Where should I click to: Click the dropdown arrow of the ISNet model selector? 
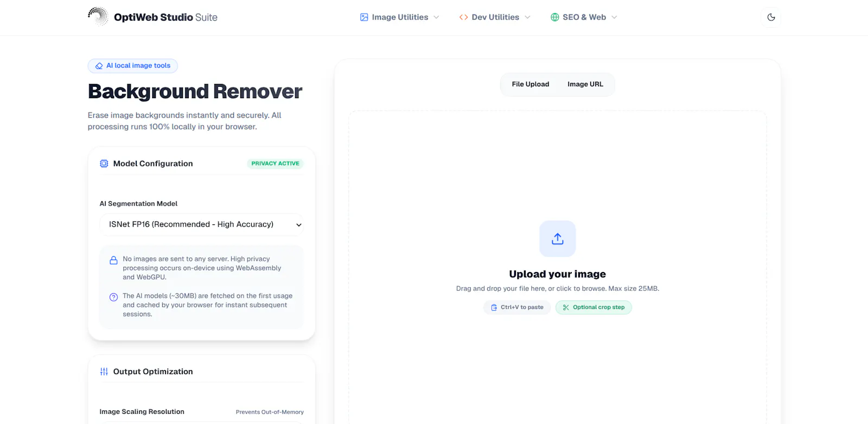tap(298, 225)
